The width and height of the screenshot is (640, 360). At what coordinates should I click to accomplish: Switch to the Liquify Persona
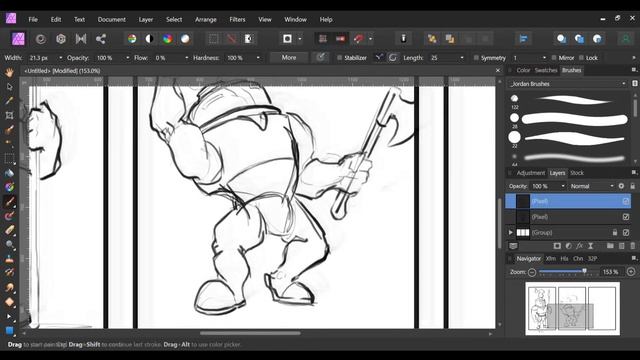click(40, 39)
